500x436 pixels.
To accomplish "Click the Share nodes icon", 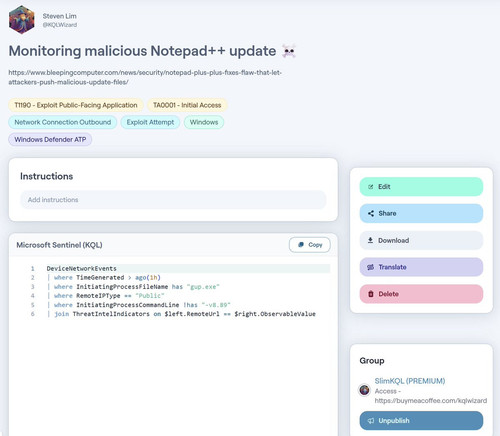I will click(371, 213).
